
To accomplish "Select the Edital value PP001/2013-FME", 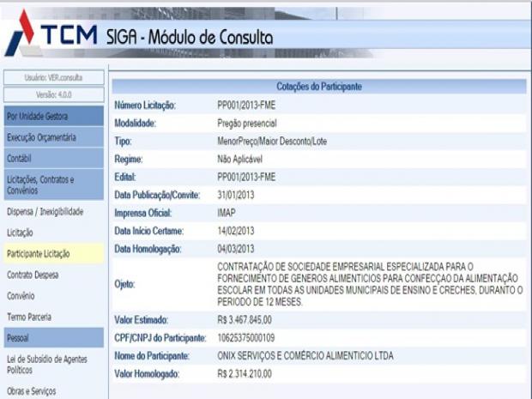I will 246,177.
